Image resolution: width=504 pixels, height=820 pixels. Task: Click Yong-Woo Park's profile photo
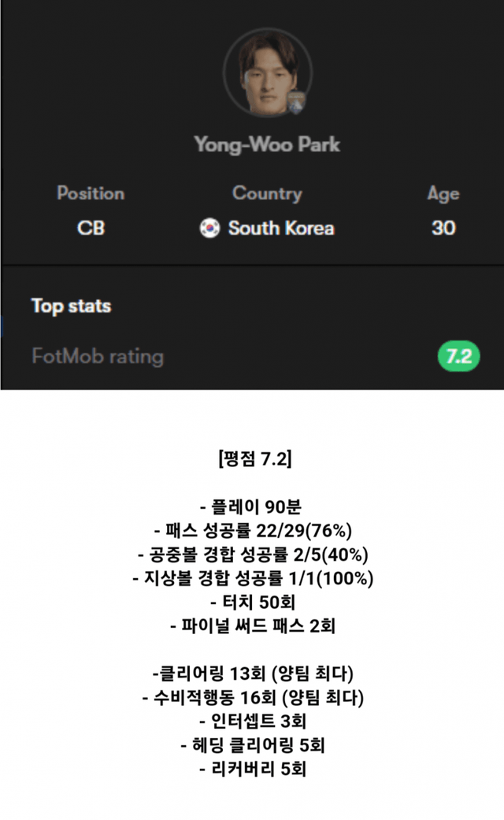tap(265, 72)
